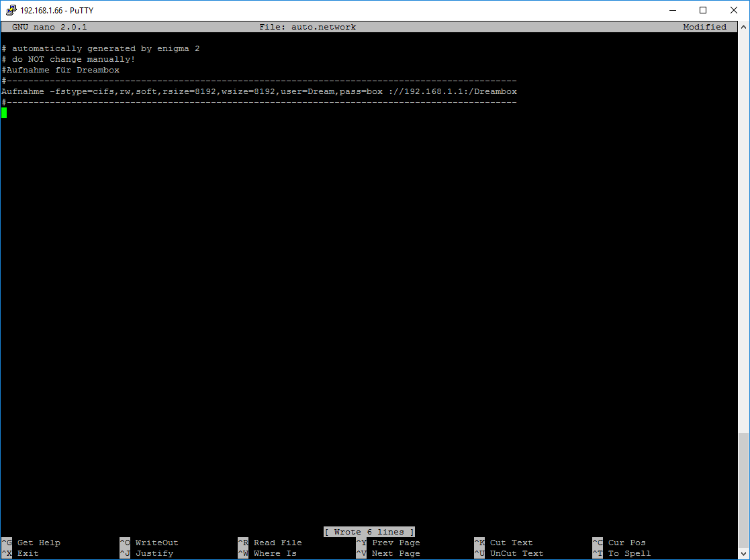Click the 'Wrote 6 lines' status message
Screen dimensions: 750x560
369,532
